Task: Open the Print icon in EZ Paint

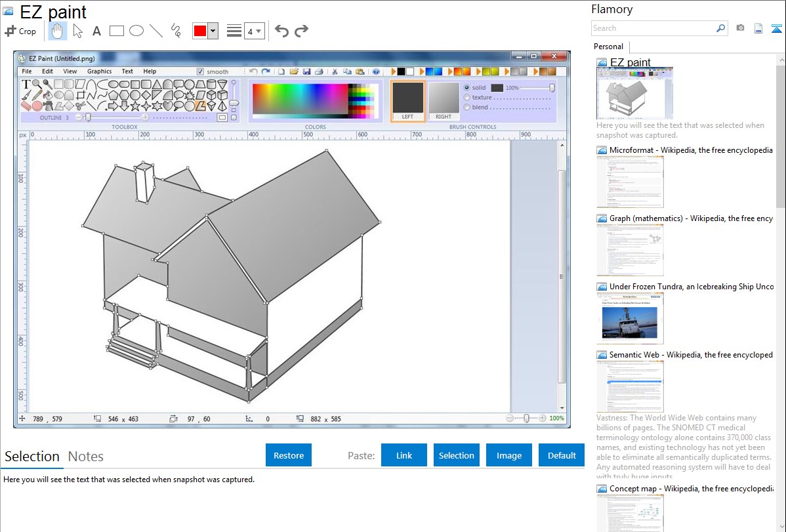Action: pos(319,72)
